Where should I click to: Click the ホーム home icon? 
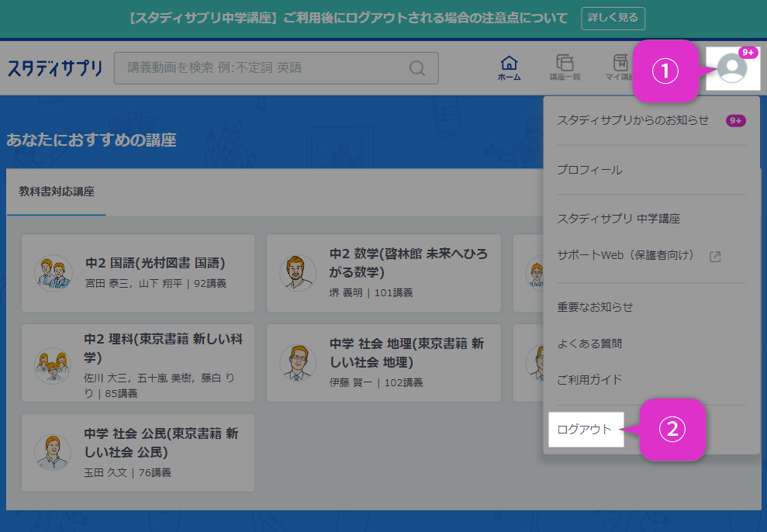point(509,67)
